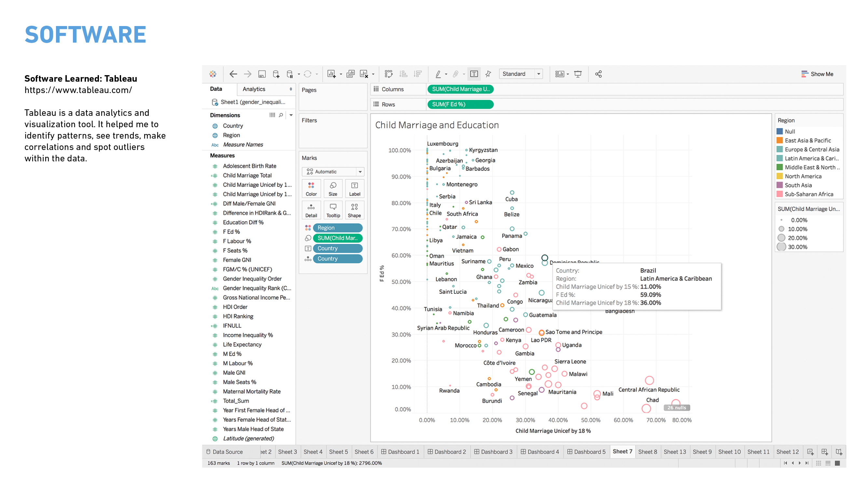Select the Life Expectancy measure field

coord(242,345)
